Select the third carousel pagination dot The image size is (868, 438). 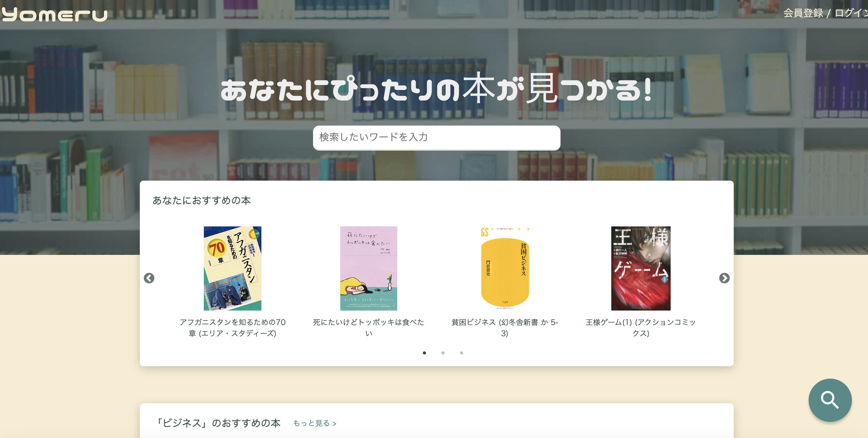click(x=461, y=353)
